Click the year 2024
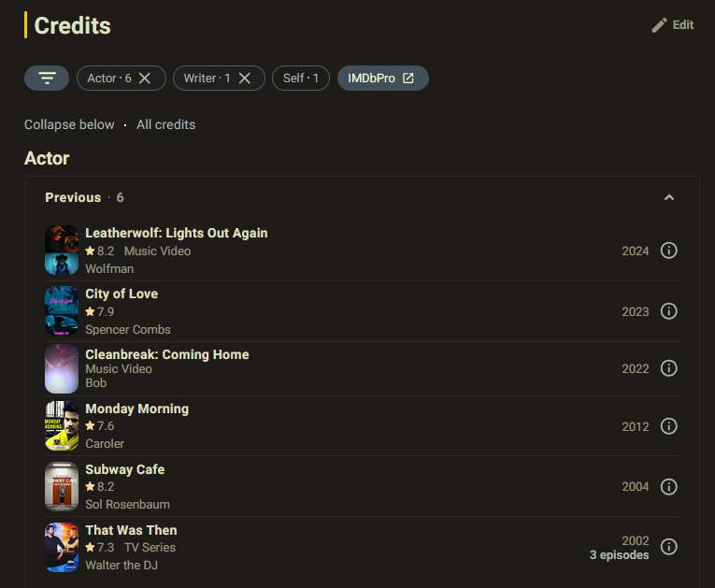The width and height of the screenshot is (715, 588). [x=636, y=251]
